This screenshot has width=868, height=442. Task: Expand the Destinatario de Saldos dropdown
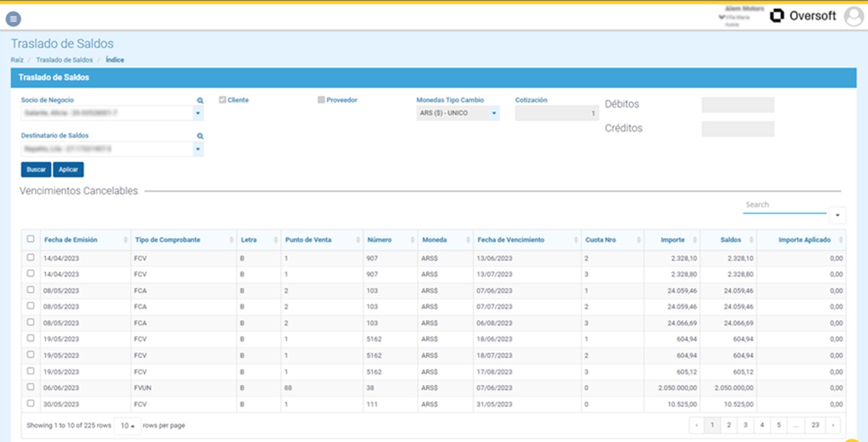tap(198, 149)
